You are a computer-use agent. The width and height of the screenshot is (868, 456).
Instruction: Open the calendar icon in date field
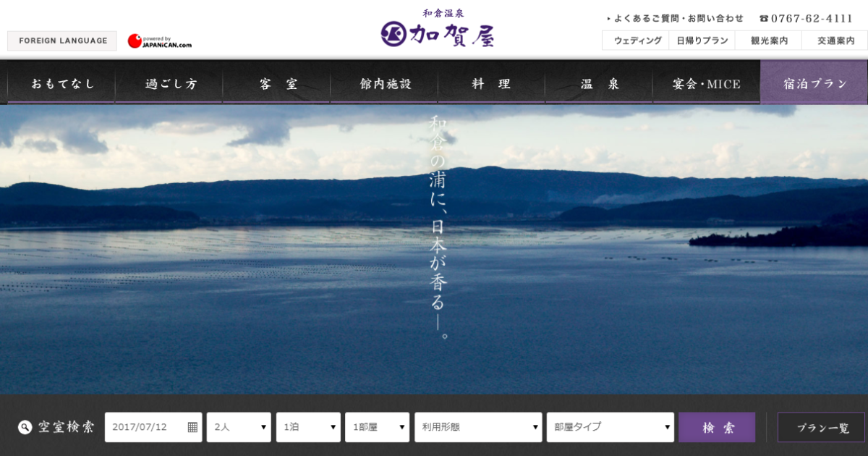coord(192,427)
